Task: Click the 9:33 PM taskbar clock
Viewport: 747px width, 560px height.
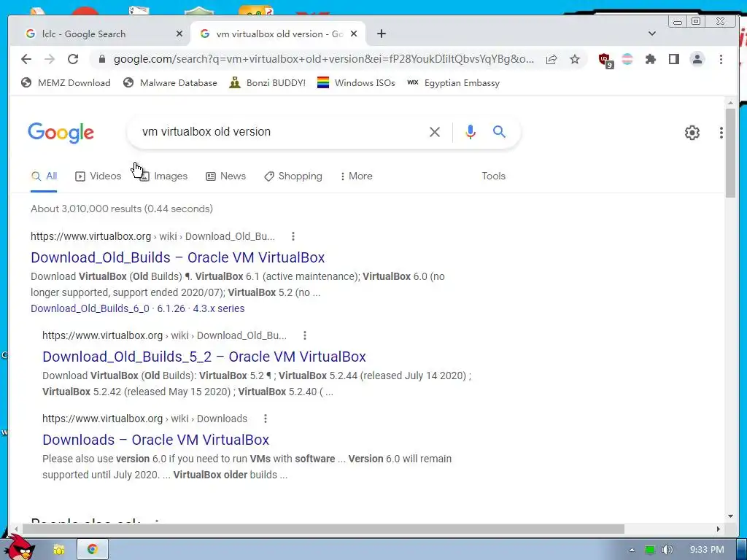Action: (706, 550)
